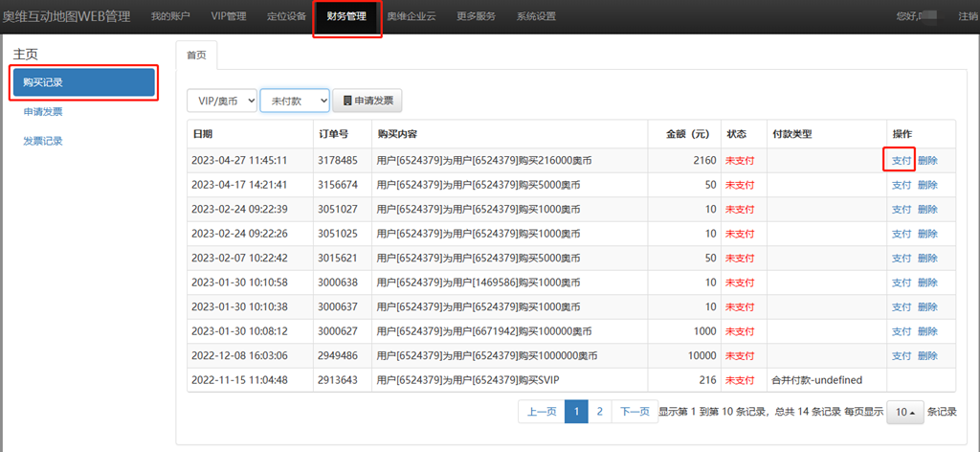
Task: Open the 财务管理 menu
Action: pos(346,16)
